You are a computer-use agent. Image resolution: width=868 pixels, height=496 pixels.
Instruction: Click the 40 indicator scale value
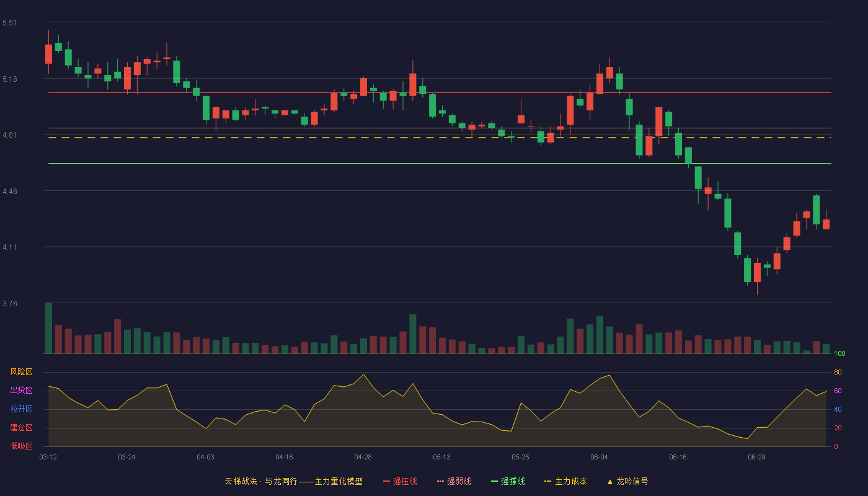tap(838, 409)
